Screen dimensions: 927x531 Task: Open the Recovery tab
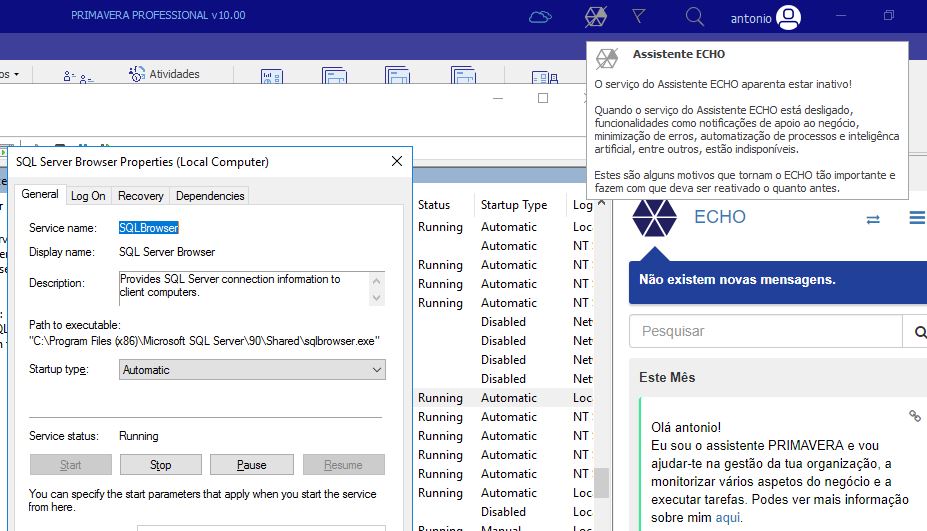pyautogui.click(x=140, y=196)
